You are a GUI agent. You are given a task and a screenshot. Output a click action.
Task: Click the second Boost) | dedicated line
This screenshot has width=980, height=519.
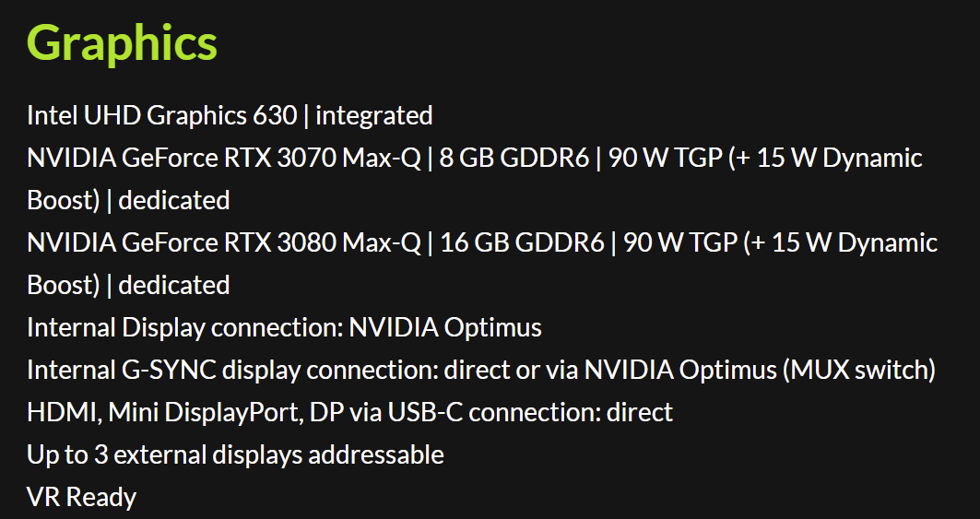point(129,285)
